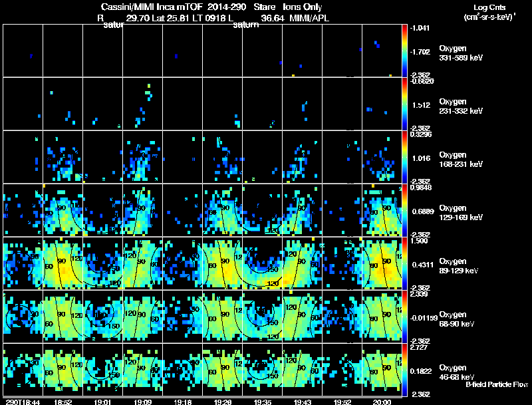Screen dimensions: 532x405
Task: Click the 'Oxygen 46-68 keV' row label
Action: [x=457, y=373]
